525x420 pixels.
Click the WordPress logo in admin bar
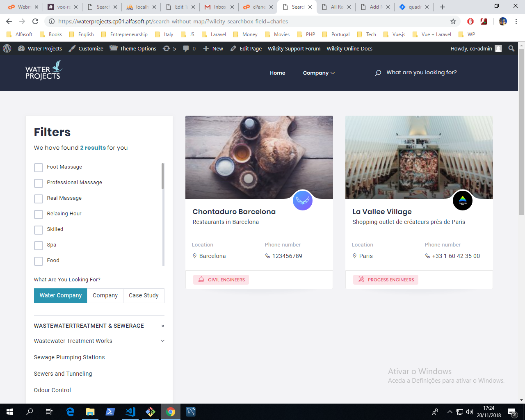click(x=7, y=48)
